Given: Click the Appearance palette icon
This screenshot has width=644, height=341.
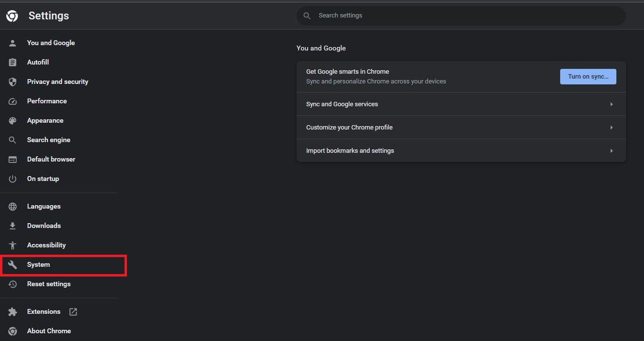Looking at the screenshot, I should pos(13,120).
